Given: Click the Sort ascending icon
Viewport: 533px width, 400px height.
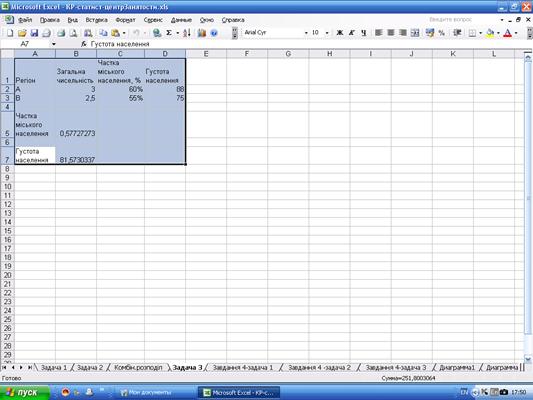Looking at the screenshot, I should (187, 33).
